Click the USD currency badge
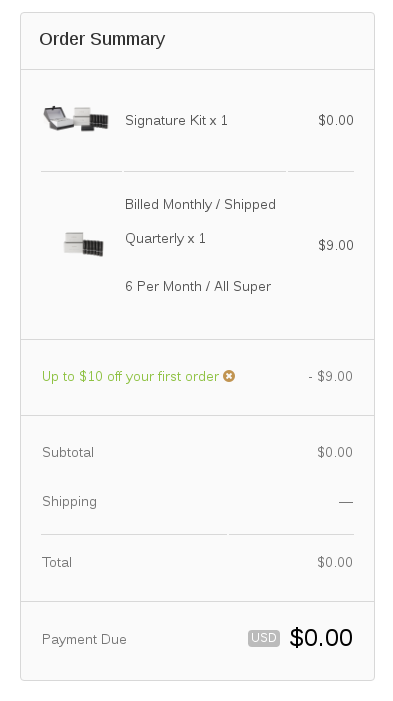 pyautogui.click(x=264, y=638)
